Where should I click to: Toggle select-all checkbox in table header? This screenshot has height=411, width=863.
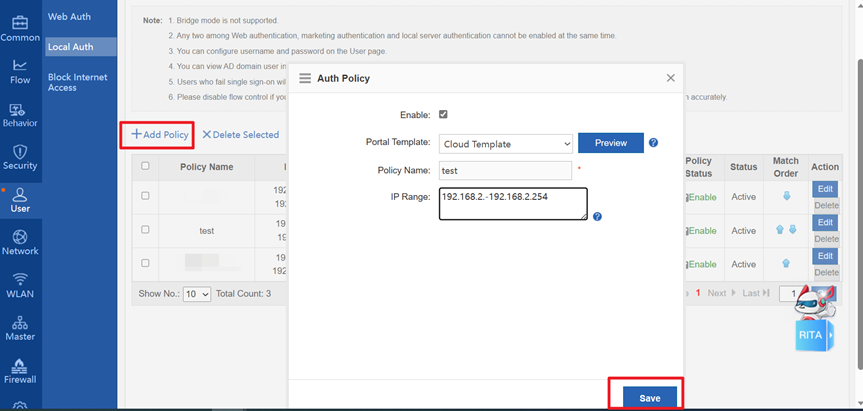tap(145, 166)
